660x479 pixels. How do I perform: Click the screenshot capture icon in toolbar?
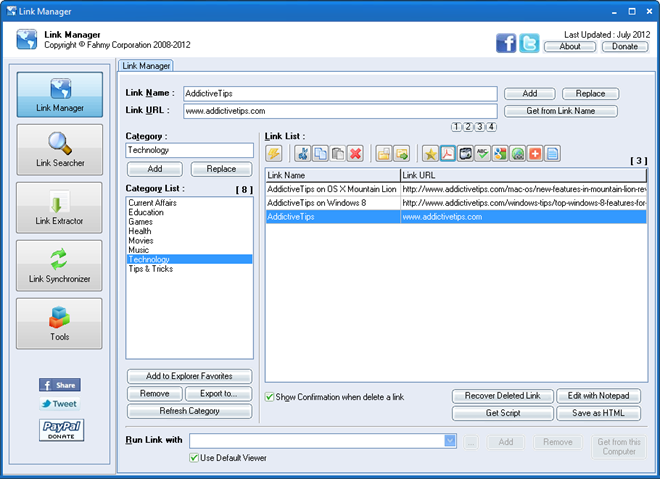[465, 154]
